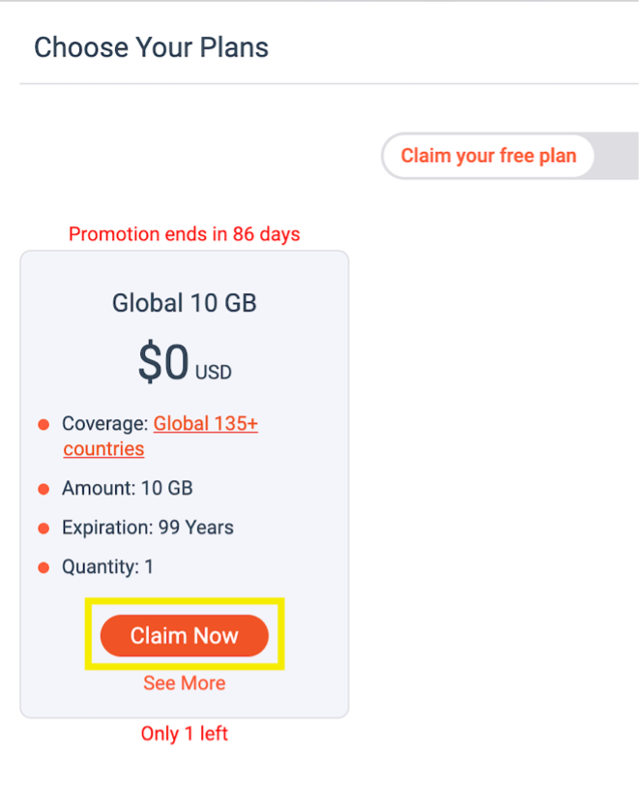Select the 'Claim your free plan' tab
The height and width of the screenshot is (797, 641).
[x=488, y=156]
